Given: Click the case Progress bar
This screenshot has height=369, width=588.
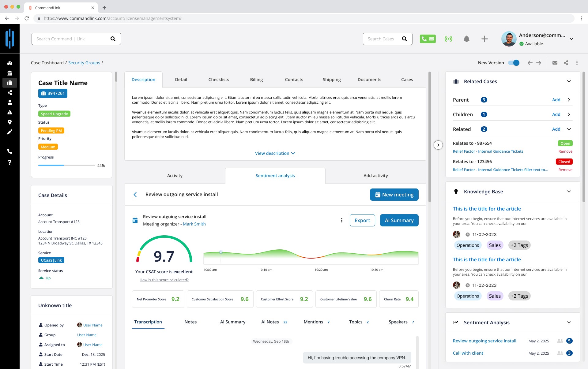Looking at the screenshot, I should (x=66, y=166).
